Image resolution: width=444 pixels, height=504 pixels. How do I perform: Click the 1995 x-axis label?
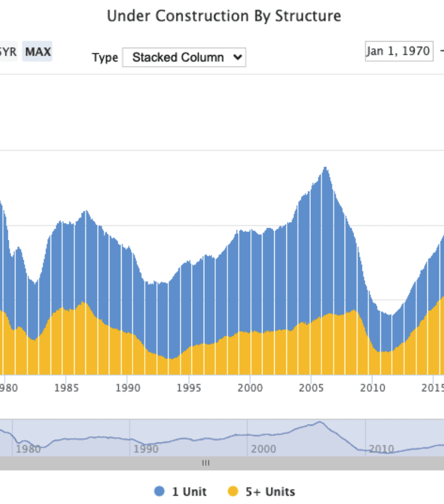point(189,387)
